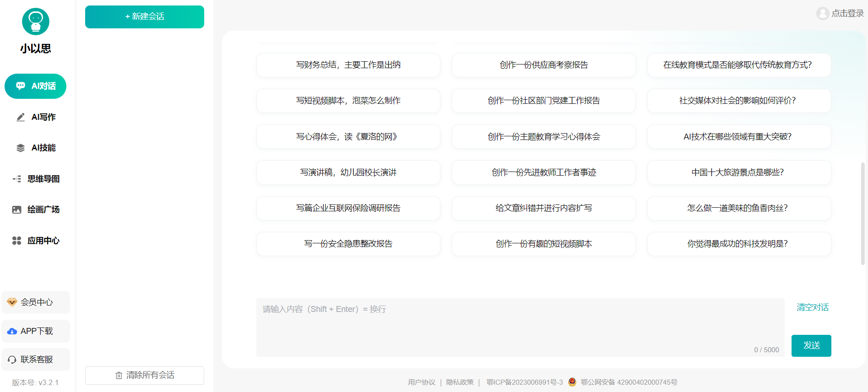Select prompt 创作一份有趣的短视频脚本
The width and height of the screenshot is (868, 392).
544,244
